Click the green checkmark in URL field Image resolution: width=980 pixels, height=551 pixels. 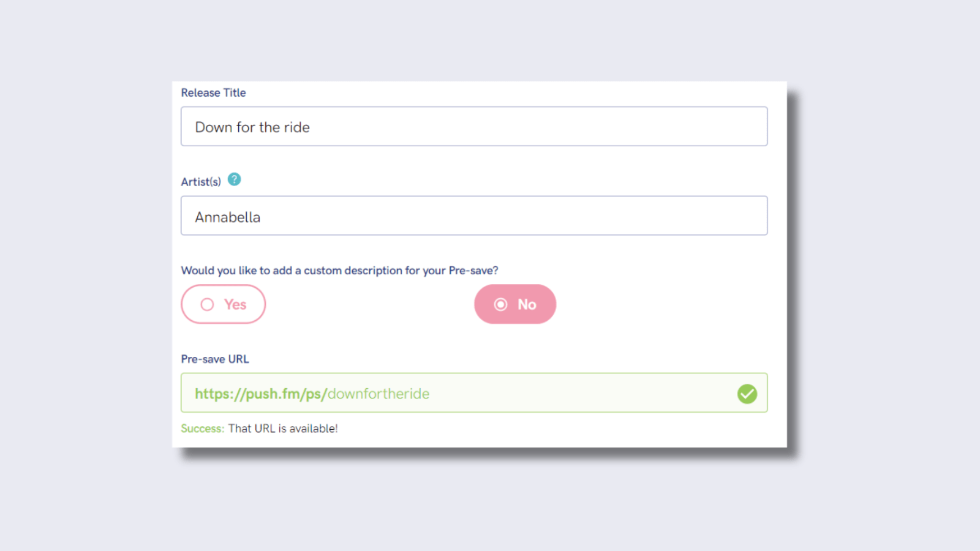747,394
